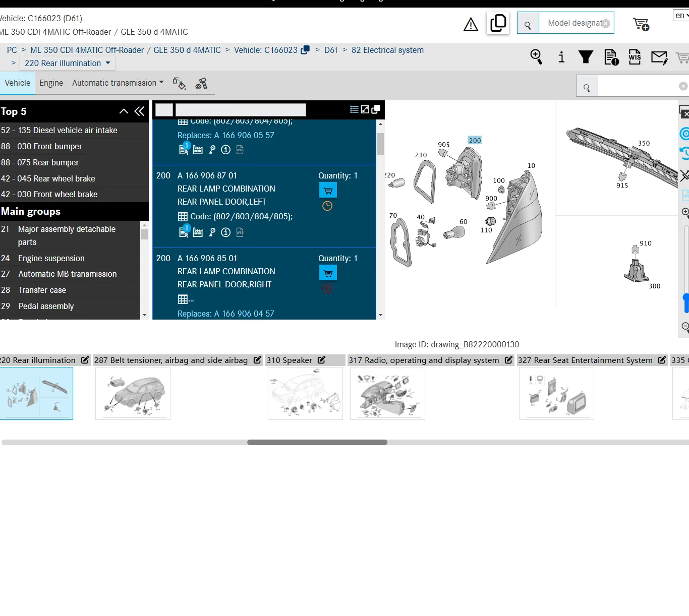Click the envelope with pencil feedback icon
This screenshot has width=689, height=616.
point(659,57)
